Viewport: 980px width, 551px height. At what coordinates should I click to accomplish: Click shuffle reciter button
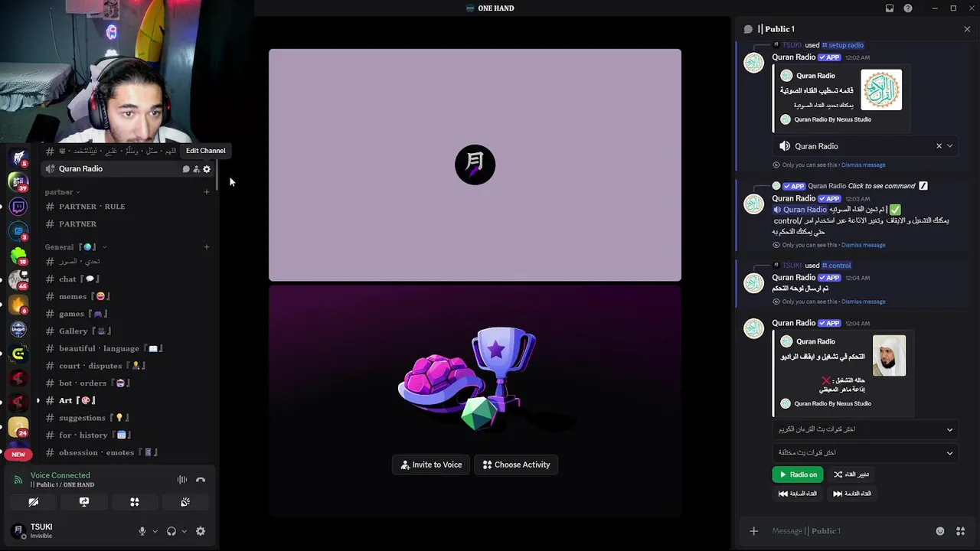(x=851, y=474)
